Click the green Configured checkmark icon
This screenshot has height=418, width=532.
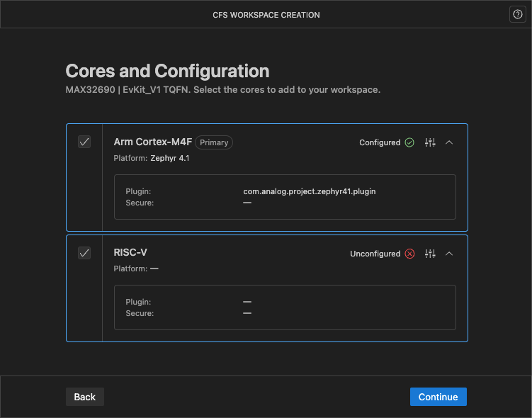click(x=409, y=142)
